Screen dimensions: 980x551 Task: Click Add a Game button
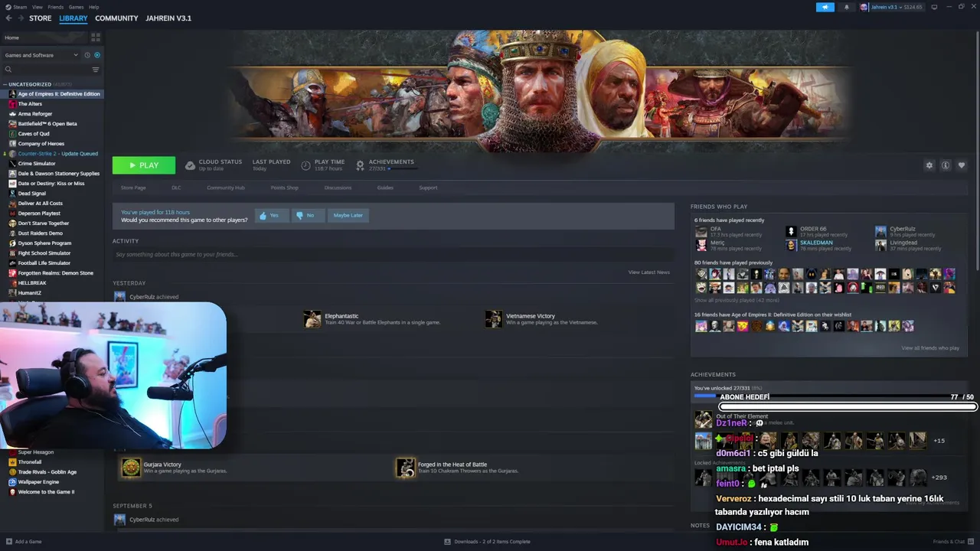[x=24, y=542]
